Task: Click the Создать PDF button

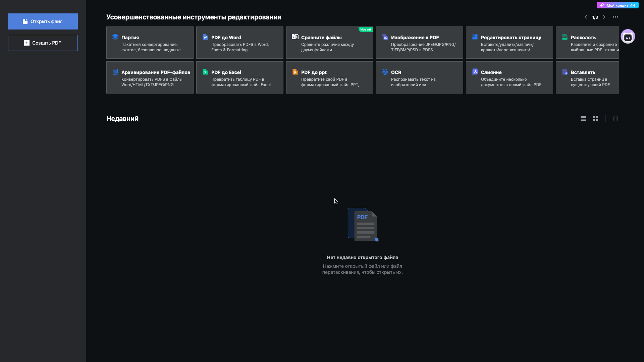Action: (43, 43)
